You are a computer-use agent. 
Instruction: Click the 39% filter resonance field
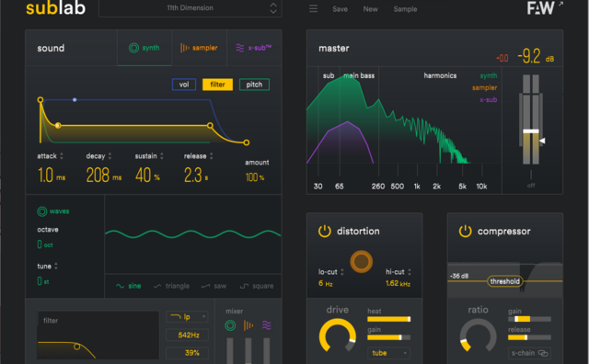click(187, 353)
